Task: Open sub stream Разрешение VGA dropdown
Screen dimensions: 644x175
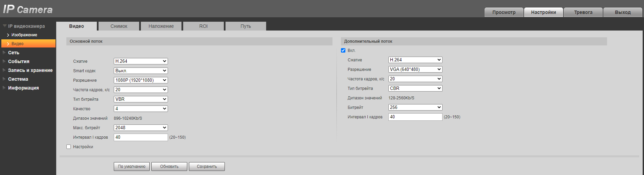Action: [x=415, y=70]
